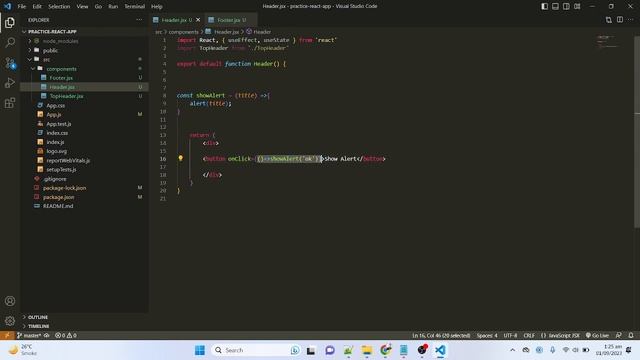Open Run and Debug view
Image resolution: width=640 pixels, height=360 pixels.
coord(10,83)
